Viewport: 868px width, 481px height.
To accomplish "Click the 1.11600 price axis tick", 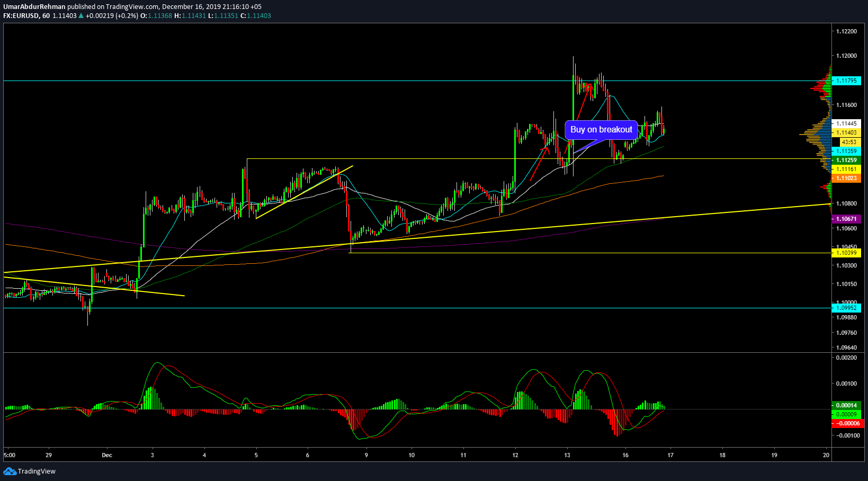I will pos(846,105).
